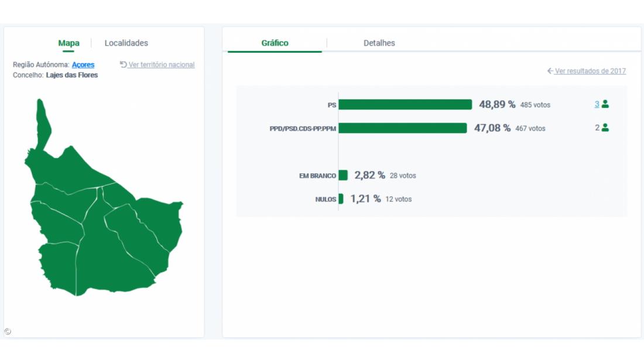Show the Detalhes tab
Viewport: 644px width, 363px height.
(x=379, y=43)
